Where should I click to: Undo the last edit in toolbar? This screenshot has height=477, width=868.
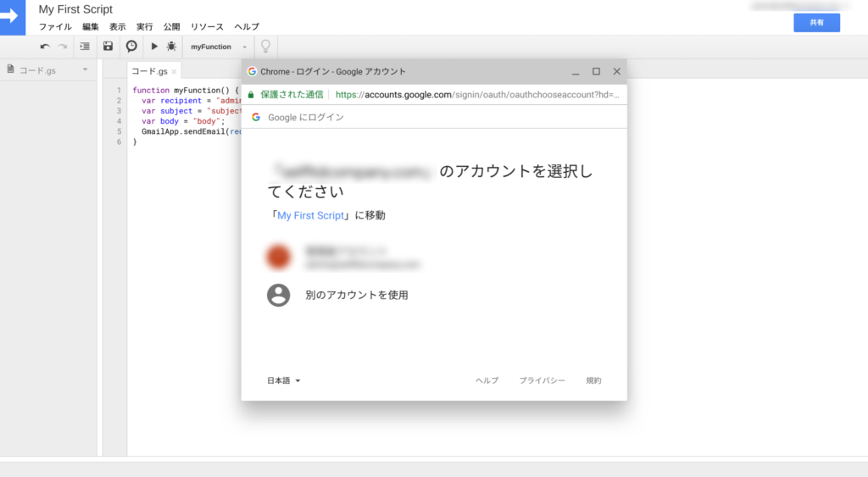(x=45, y=47)
